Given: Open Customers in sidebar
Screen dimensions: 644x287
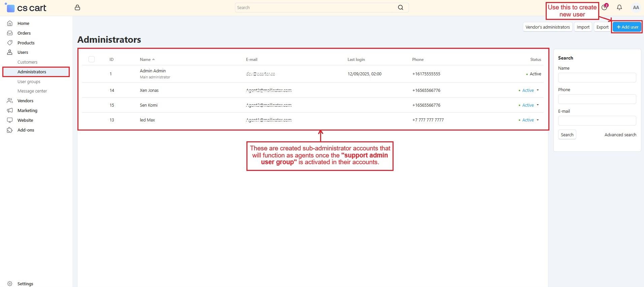Looking at the screenshot, I should (27, 62).
